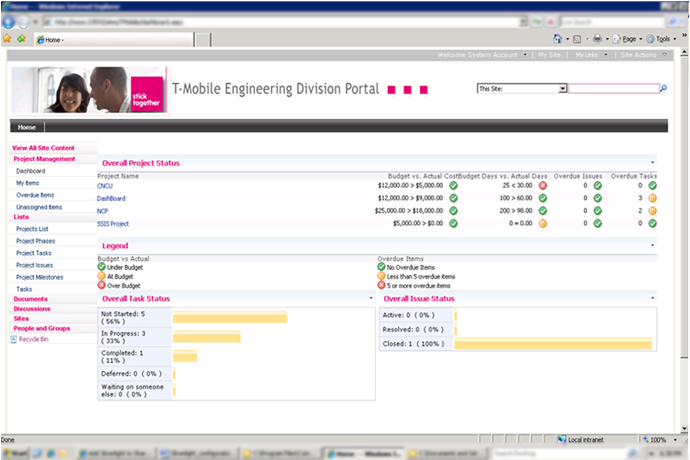
Task: Open the IE Tools menu
Action: [661, 39]
